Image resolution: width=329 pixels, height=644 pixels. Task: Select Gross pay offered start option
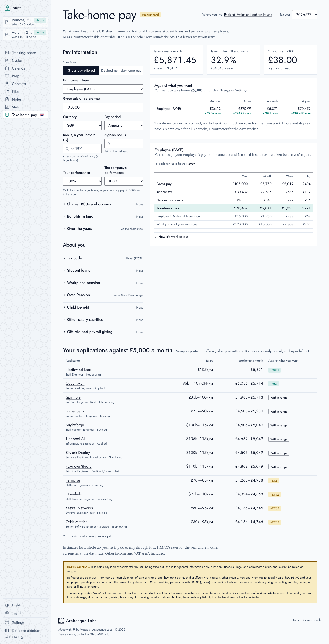pyautogui.click(x=81, y=70)
